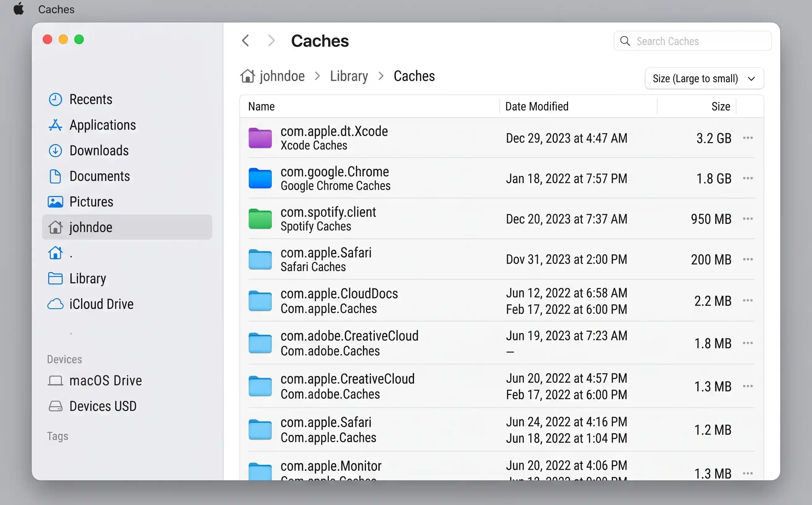
Task: Select com.spotify.client file name
Action: [x=328, y=212]
